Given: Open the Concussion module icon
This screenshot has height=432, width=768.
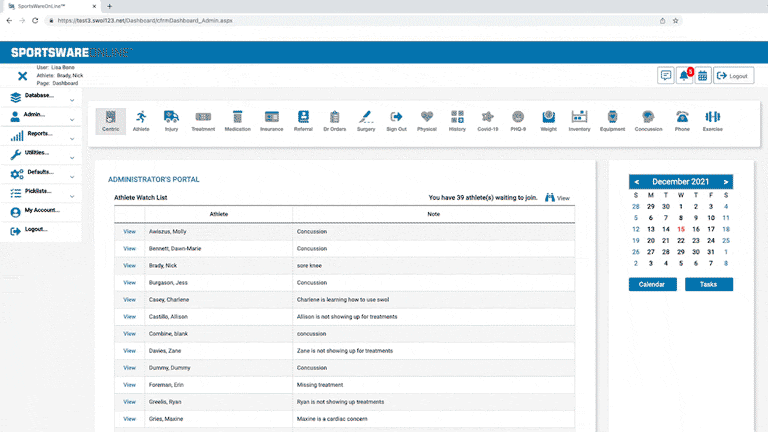Looking at the screenshot, I should pos(648,121).
